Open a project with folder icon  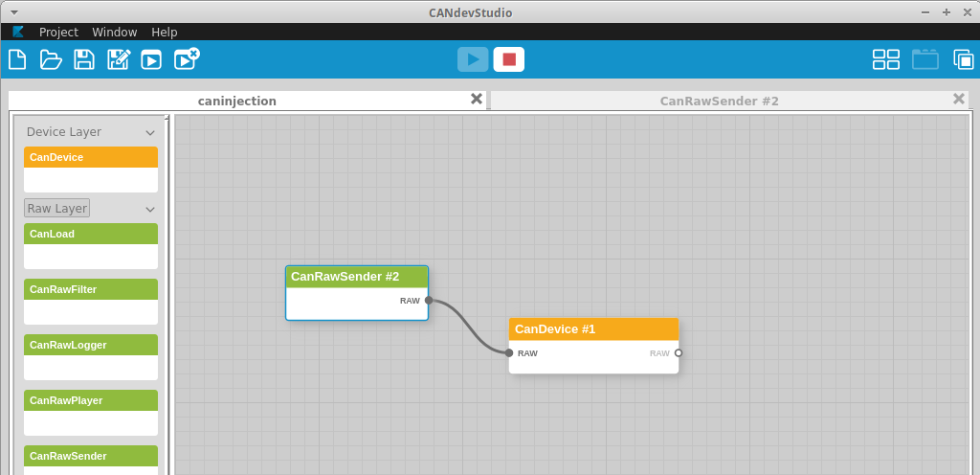pos(51,59)
